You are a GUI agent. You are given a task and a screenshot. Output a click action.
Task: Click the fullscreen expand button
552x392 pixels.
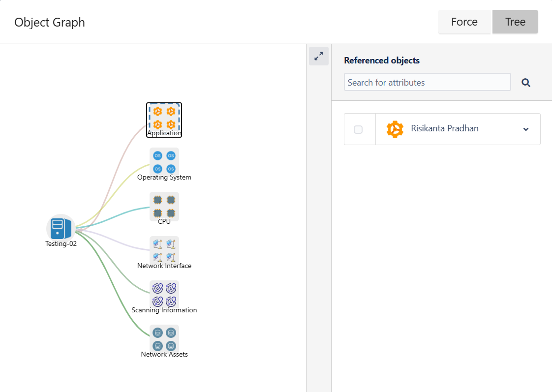pos(318,56)
